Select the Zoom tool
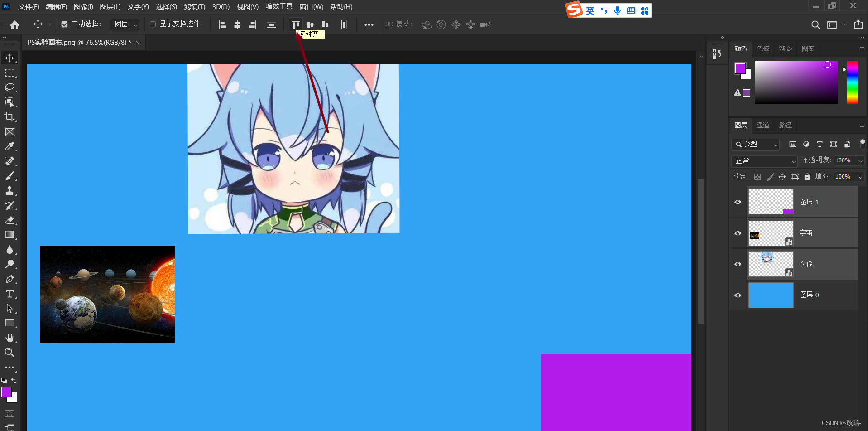Screen dimensions: 868x431 click(x=10, y=353)
